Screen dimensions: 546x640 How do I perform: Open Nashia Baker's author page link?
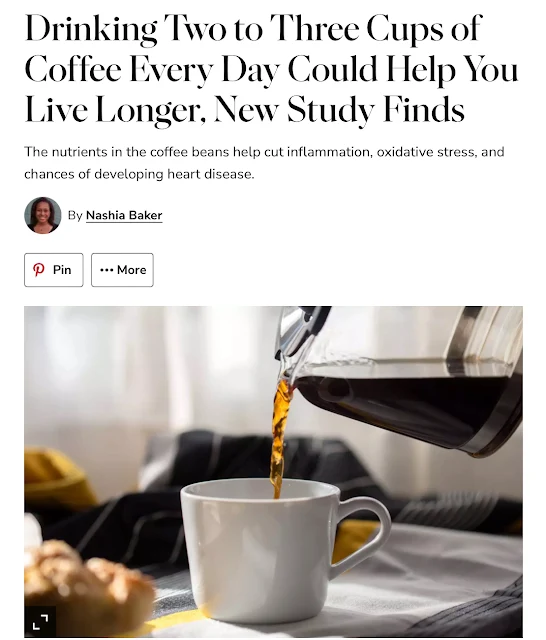tap(124, 215)
